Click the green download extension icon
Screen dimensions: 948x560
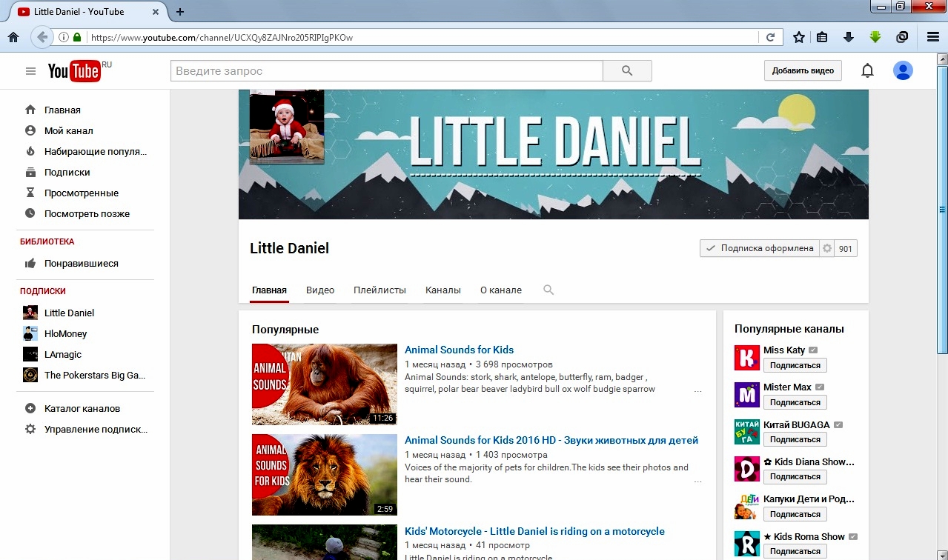click(875, 37)
